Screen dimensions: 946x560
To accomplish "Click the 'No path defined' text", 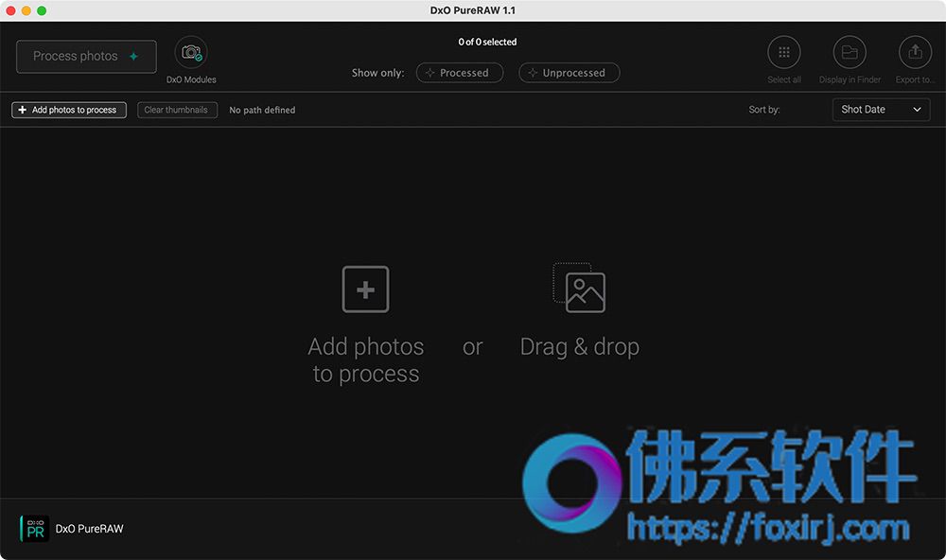I will point(262,110).
